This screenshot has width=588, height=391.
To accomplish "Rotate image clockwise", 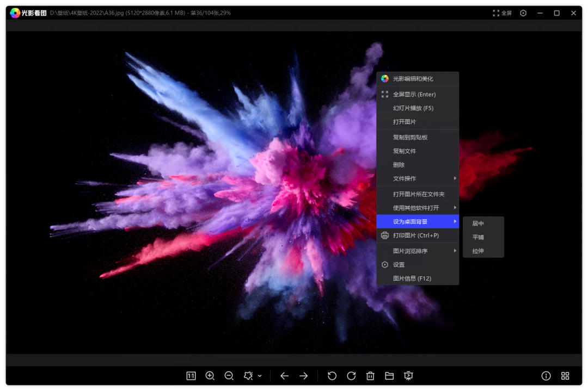I will [x=351, y=376].
